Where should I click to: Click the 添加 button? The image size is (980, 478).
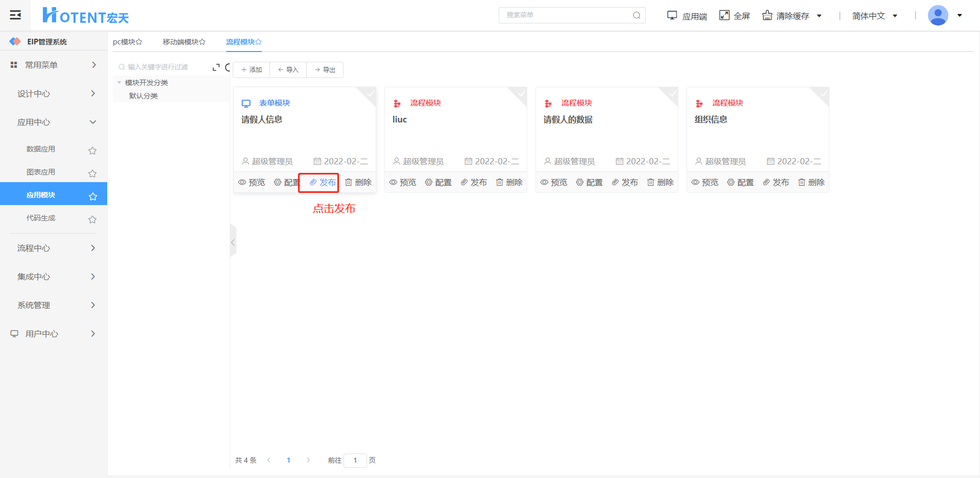252,70
